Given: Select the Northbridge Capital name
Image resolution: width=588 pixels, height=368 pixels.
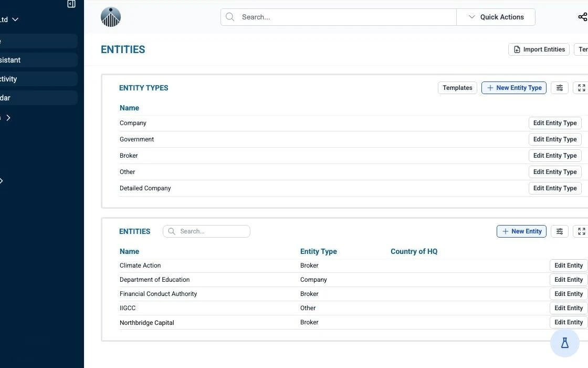Looking at the screenshot, I should click(146, 323).
